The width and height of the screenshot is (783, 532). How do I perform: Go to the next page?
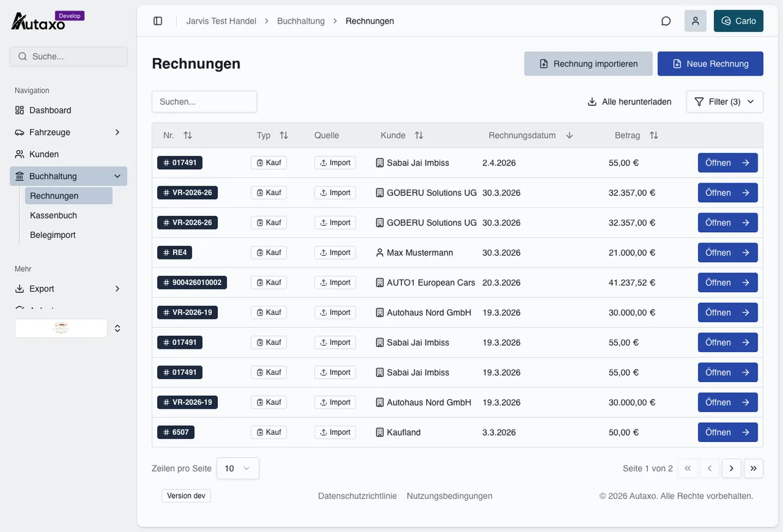click(731, 468)
